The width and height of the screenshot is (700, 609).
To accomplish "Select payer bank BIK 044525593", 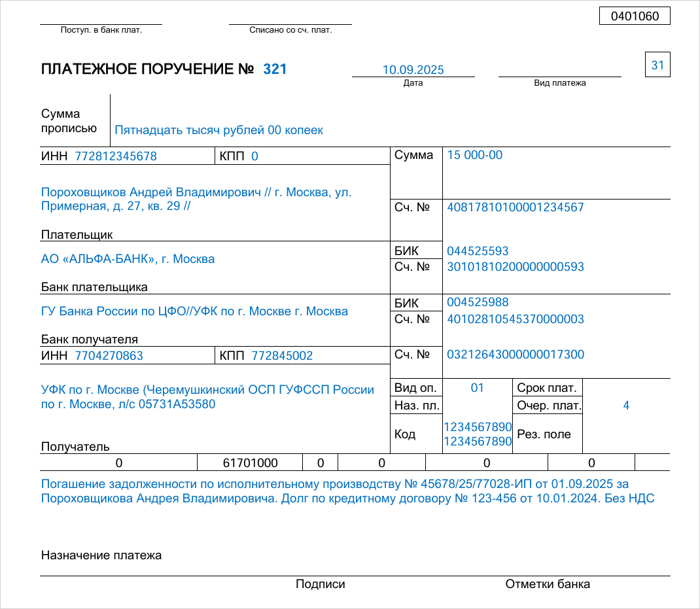I will coord(478,251).
